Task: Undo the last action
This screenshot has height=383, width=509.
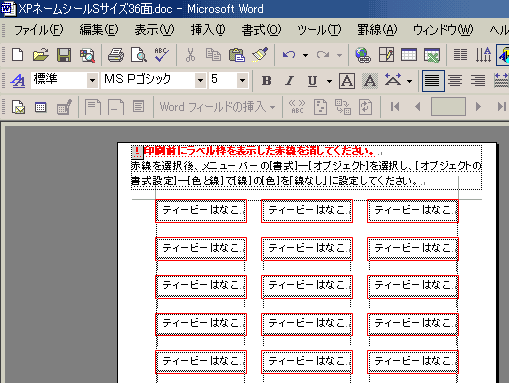Action: point(289,55)
